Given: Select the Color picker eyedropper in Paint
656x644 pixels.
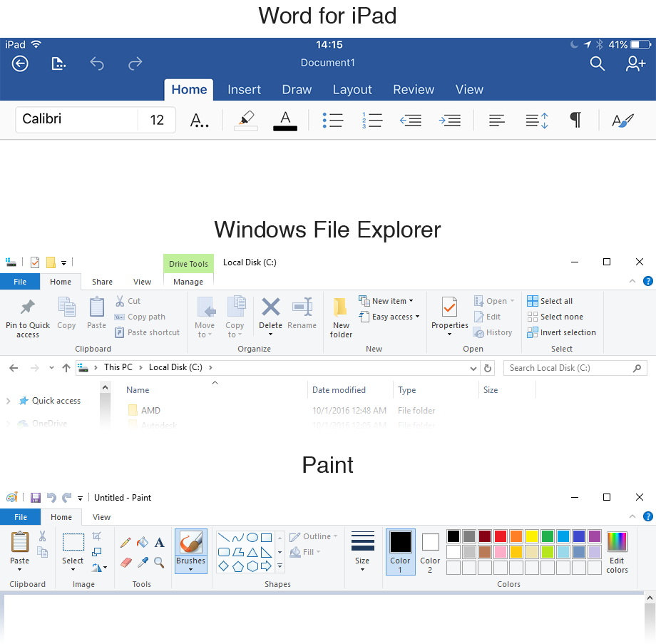Looking at the screenshot, I should [x=143, y=563].
